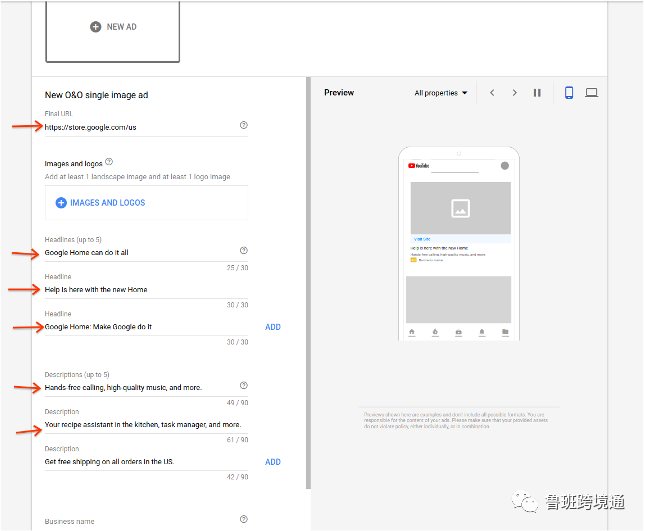645x531 pixels.
Task: Click the Preview heading label
Action: pos(339,93)
